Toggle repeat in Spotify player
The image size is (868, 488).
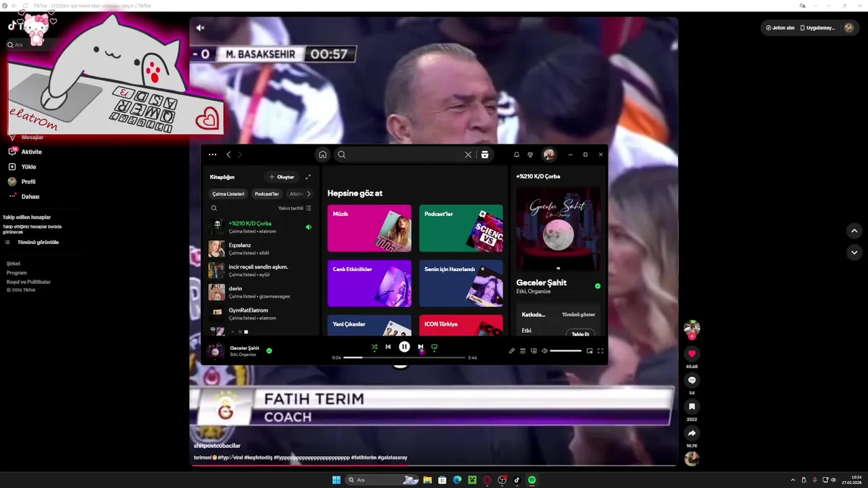pos(435,347)
